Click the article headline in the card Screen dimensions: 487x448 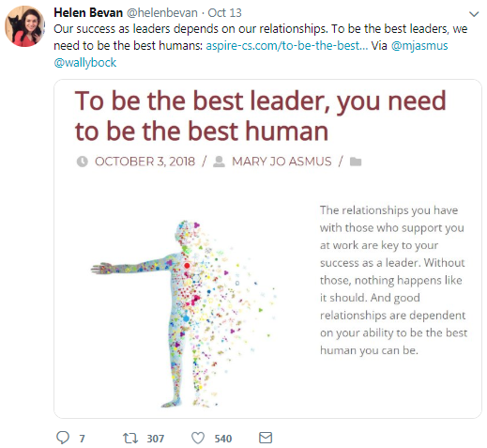point(260,116)
